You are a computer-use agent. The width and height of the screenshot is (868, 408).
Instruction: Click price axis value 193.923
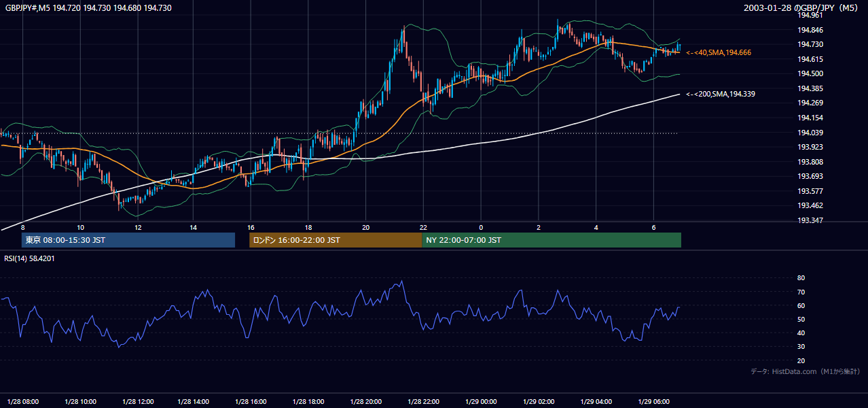[x=810, y=147]
